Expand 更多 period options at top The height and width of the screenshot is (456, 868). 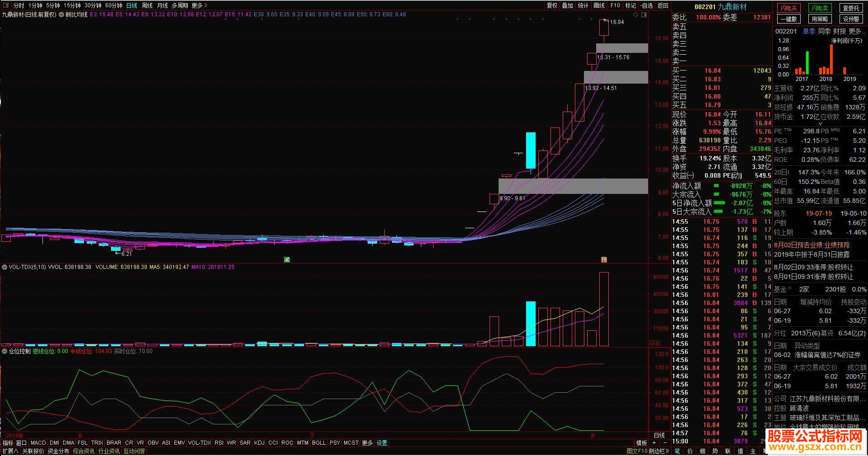click(x=199, y=5)
